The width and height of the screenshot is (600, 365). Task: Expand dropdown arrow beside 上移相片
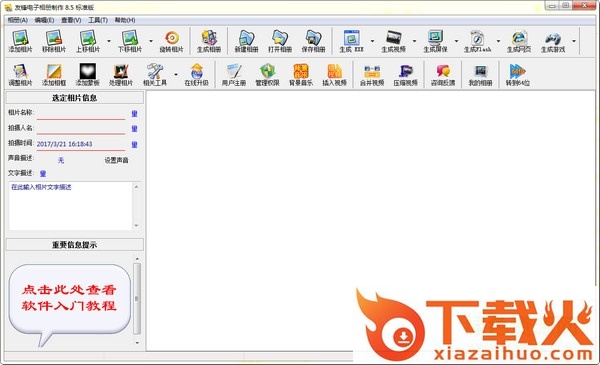point(109,41)
